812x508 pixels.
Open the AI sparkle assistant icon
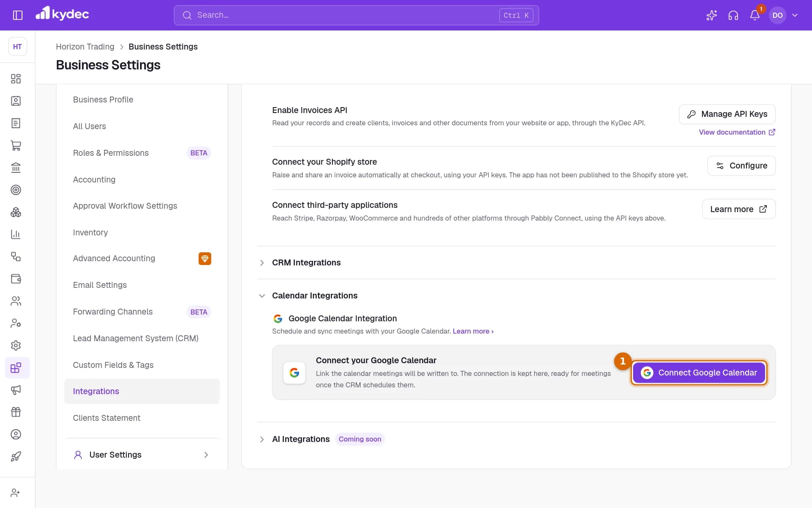pyautogui.click(x=712, y=15)
